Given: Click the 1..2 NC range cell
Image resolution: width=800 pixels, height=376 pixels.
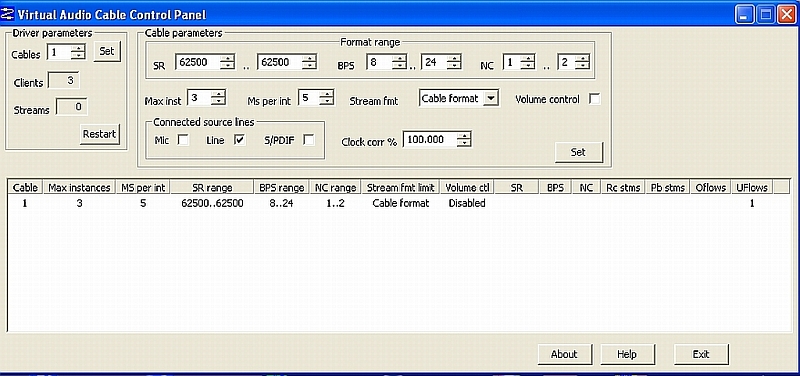Looking at the screenshot, I should pyautogui.click(x=335, y=203).
